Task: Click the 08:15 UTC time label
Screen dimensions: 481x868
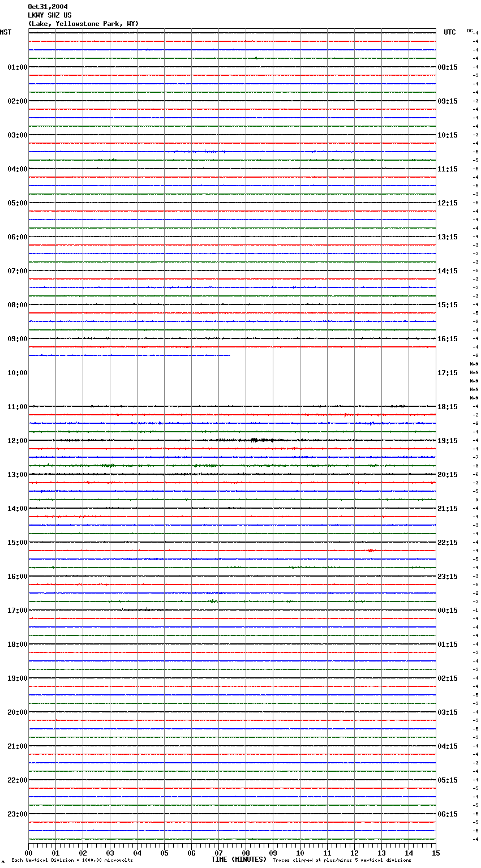Action: click(x=448, y=67)
